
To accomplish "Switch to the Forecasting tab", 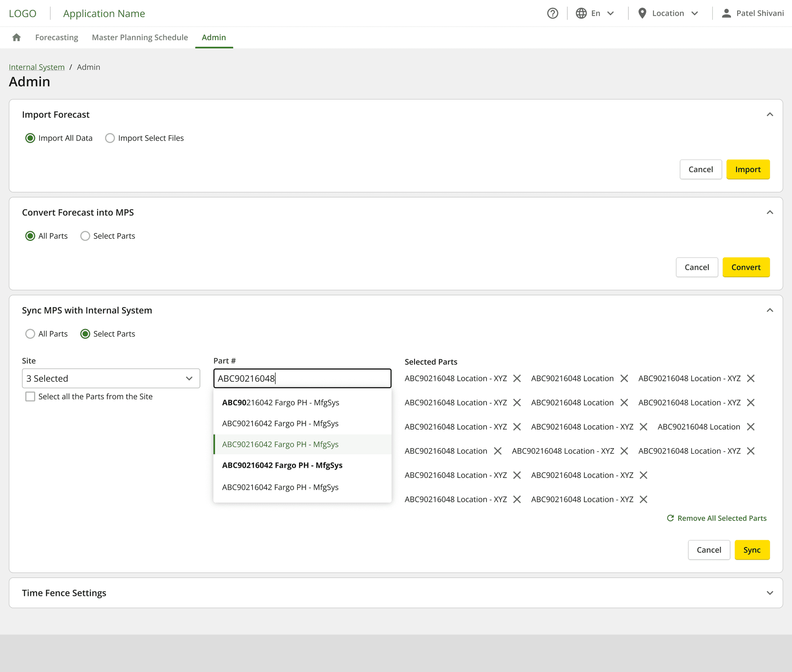I will click(x=56, y=38).
